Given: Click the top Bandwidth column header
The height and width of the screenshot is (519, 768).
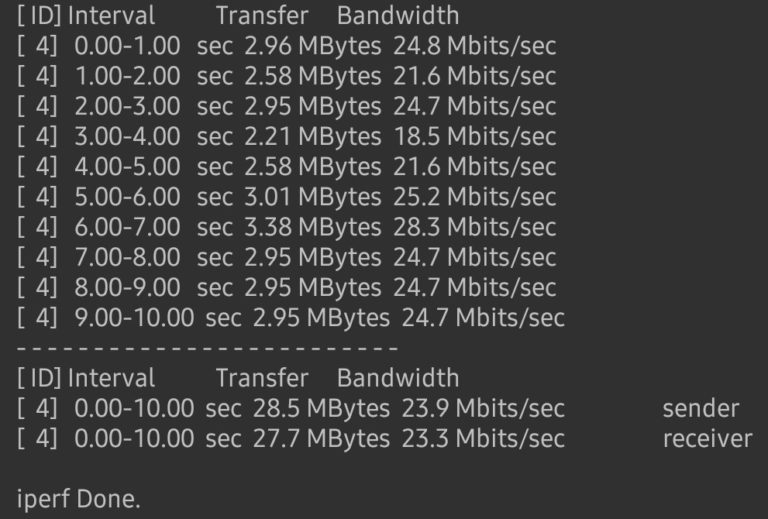Looking at the screenshot, I should tap(398, 15).
